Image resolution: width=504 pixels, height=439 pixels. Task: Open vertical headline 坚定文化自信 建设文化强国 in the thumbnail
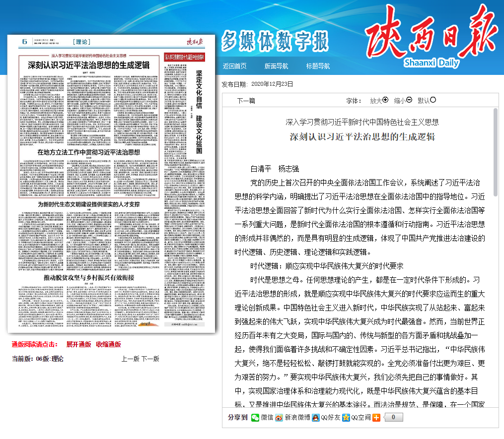tap(199, 112)
